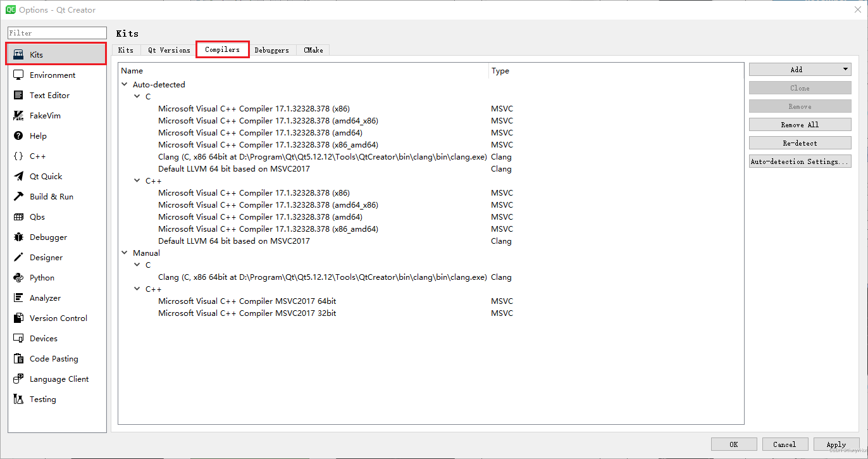Screen dimensions: 868x459
Task: Focus the Filter input field
Action: coord(58,33)
